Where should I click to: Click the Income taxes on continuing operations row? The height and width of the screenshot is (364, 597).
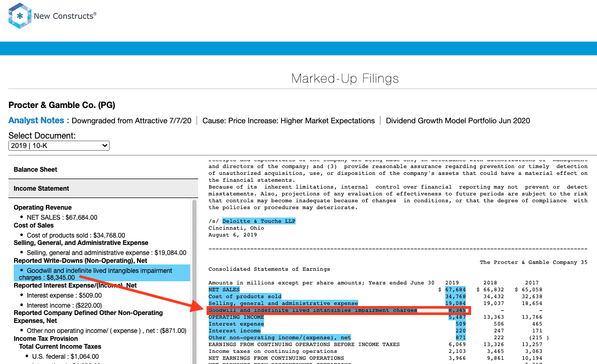pos(375,351)
